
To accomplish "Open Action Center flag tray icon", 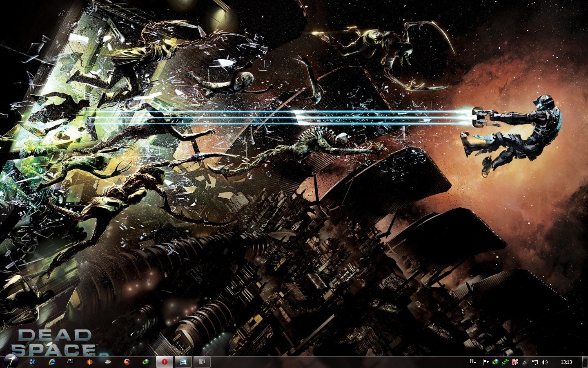I will click(x=486, y=362).
